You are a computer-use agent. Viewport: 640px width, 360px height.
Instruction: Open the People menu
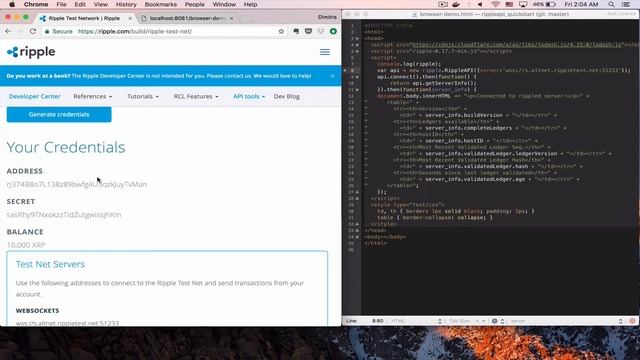pos(194,4)
